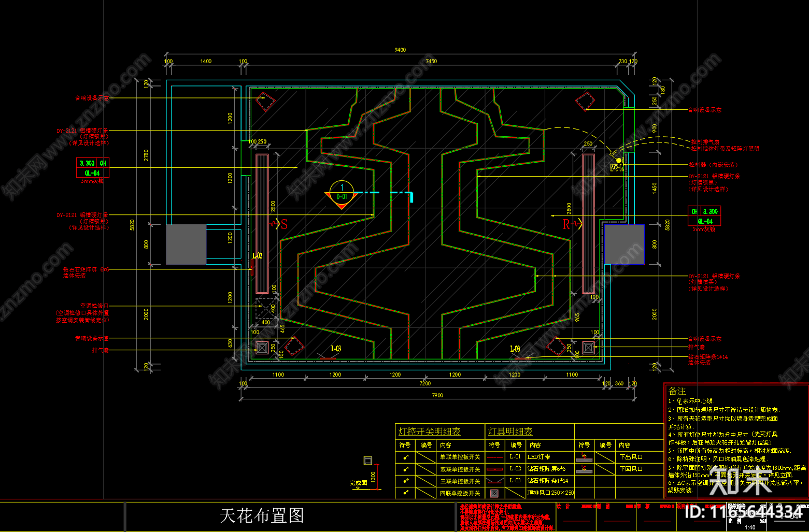Screen dimensions: 809x532
Task: Select the left diamond matrix screen strip
Action: click(x=262, y=224)
